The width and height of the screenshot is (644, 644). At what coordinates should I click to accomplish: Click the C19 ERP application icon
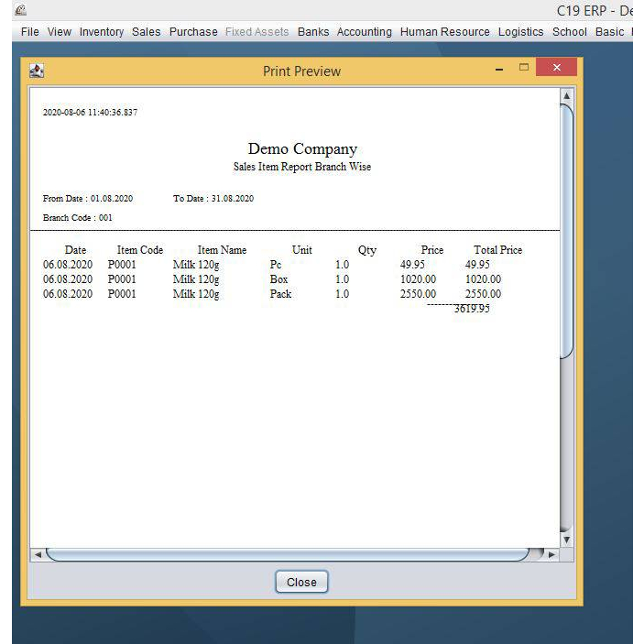coord(20,10)
